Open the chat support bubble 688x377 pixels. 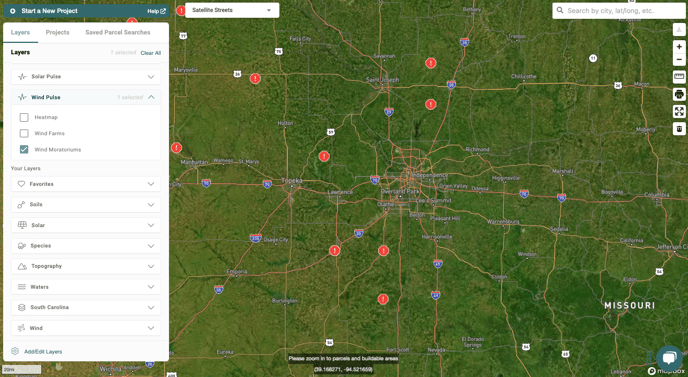[x=669, y=358]
